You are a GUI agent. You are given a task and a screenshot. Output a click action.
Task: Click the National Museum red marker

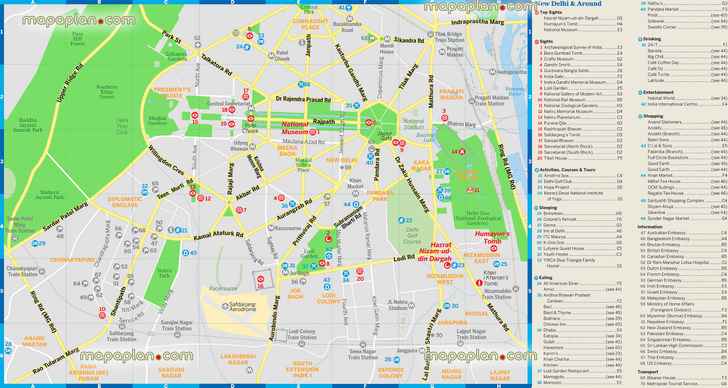pos(312,132)
